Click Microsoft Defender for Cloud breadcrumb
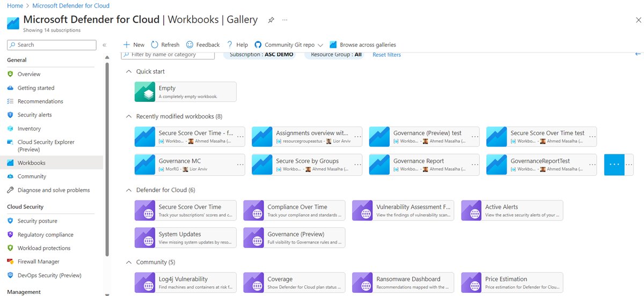 click(71, 6)
